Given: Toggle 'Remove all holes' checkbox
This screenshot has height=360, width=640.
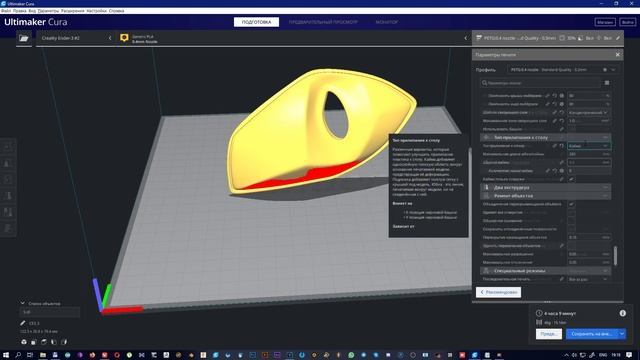Looking at the screenshot, I should (571, 212).
